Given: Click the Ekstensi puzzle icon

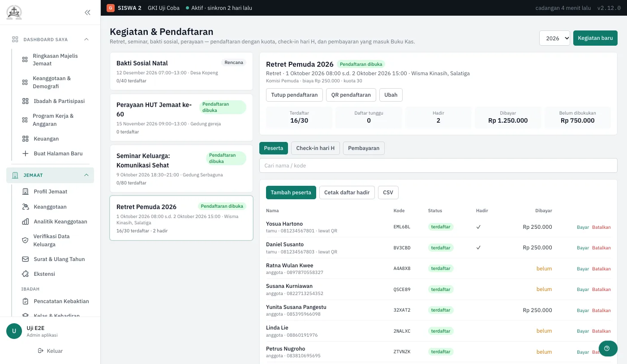Looking at the screenshot, I should point(26,274).
